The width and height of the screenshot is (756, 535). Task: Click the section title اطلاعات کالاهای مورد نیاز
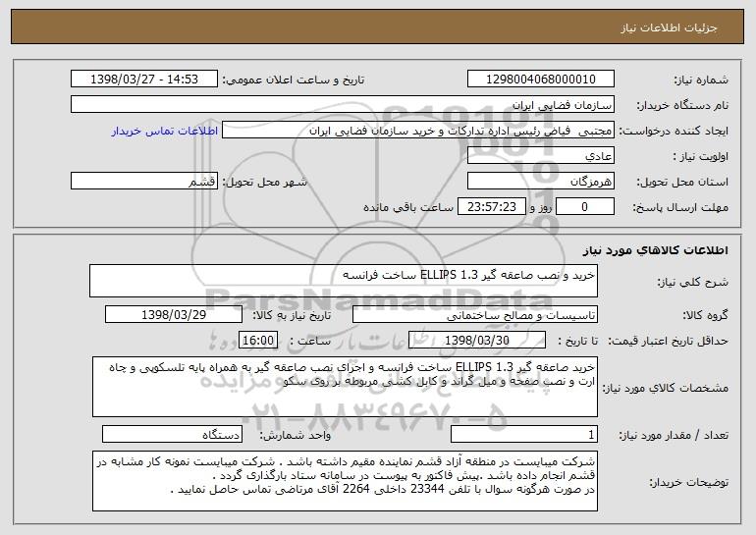pyautogui.click(x=655, y=250)
